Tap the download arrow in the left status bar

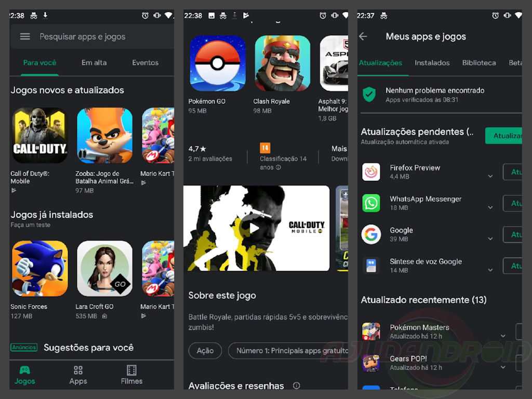(x=45, y=15)
